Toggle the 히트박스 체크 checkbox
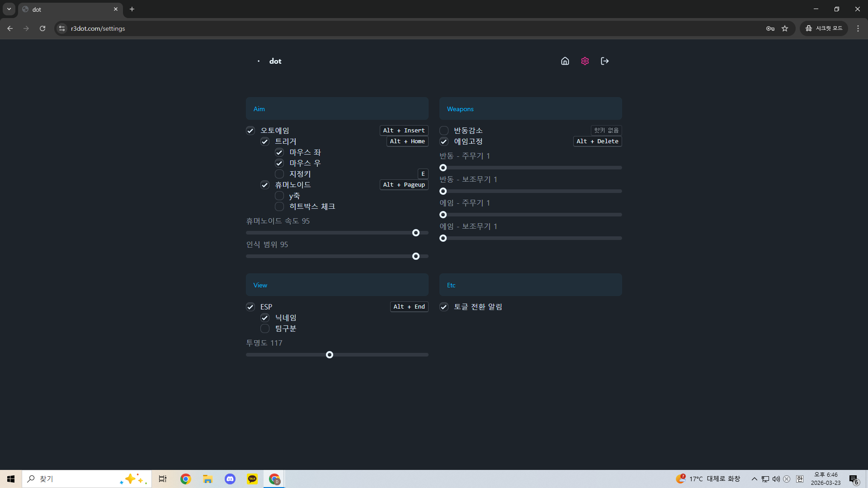Viewport: 868px width, 488px height. tap(279, 206)
